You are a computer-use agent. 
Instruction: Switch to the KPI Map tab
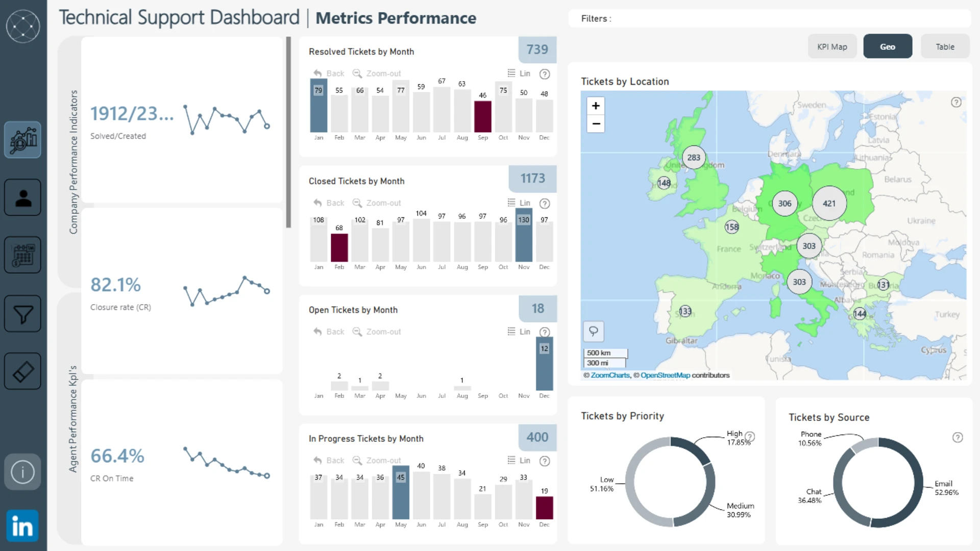(x=832, y=46)
